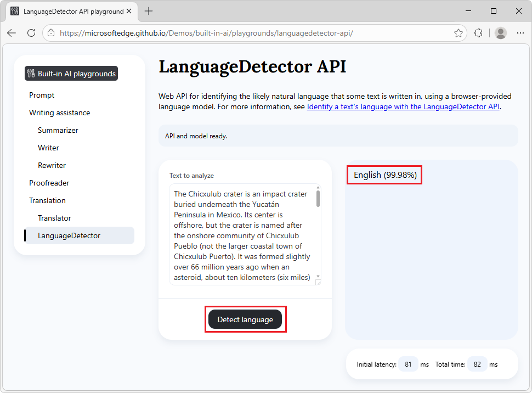Refresh the current page
This screenshot has height=393, width=532.
31,33
